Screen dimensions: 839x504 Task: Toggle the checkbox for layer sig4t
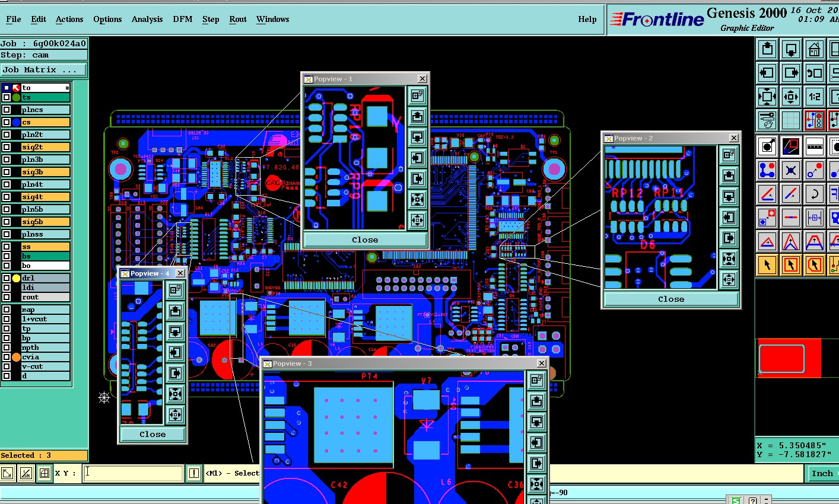(x=7, y=197)
